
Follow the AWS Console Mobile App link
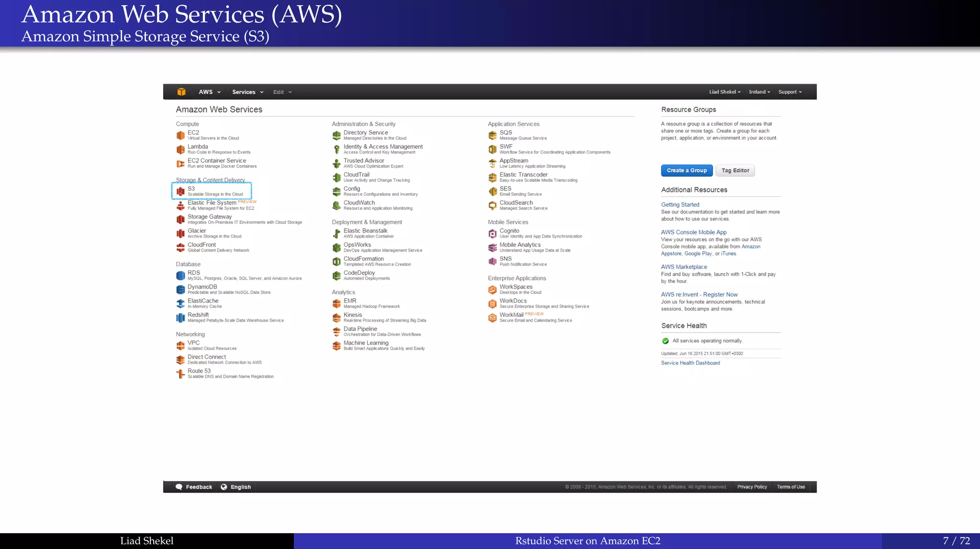point(694,232)
